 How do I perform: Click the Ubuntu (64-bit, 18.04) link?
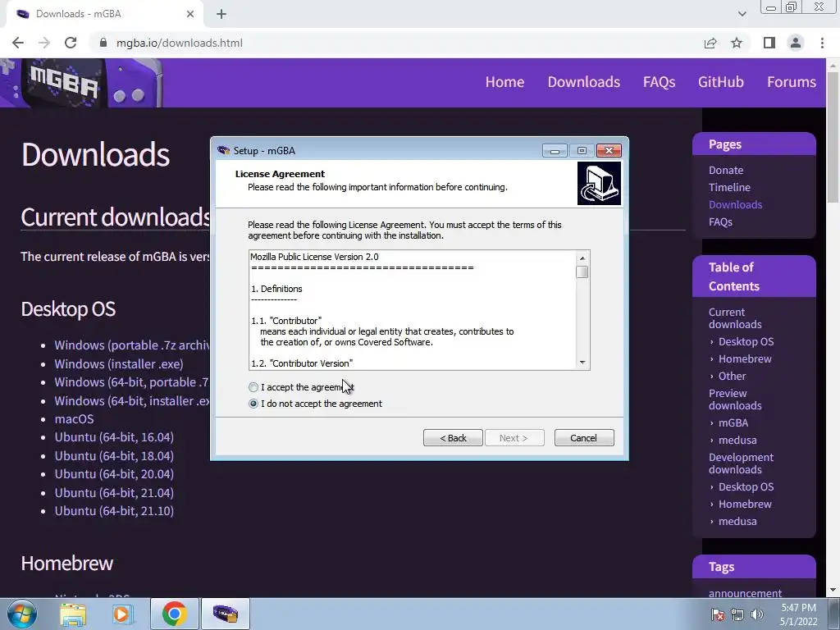point(114,456)
